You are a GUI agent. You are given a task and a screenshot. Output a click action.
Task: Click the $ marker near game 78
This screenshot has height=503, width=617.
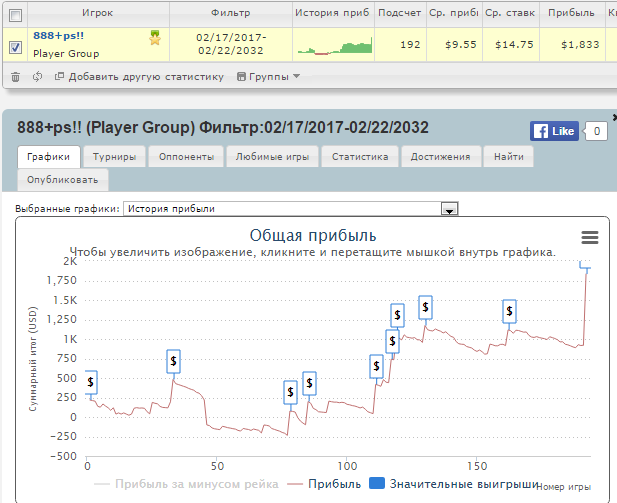click(290, 392)
